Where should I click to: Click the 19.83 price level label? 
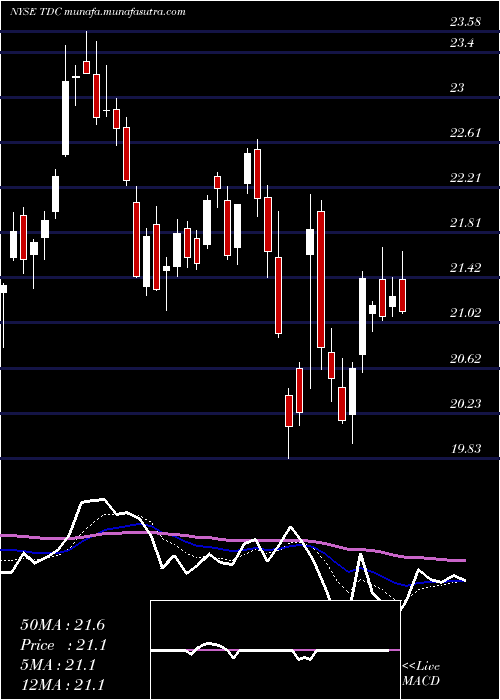coord(465,449)
